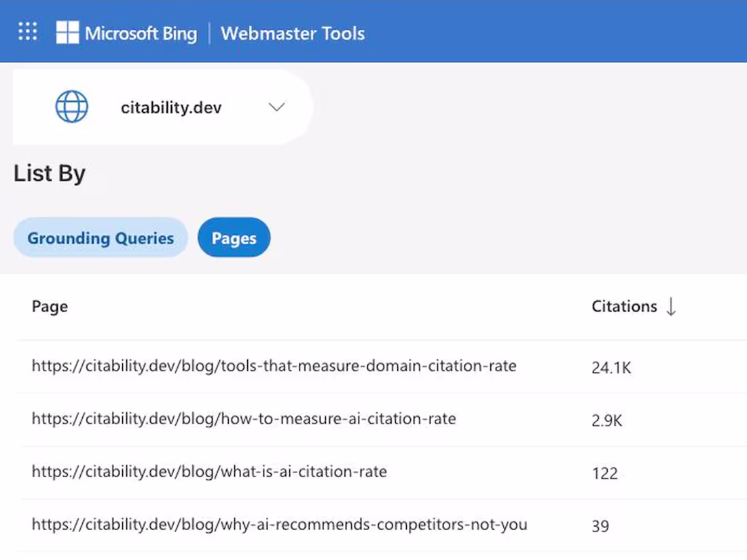Image resolution: width=747 pixels, height=560 pixels.
Task: Click the 39 citations value
Action: coord(600,526)
